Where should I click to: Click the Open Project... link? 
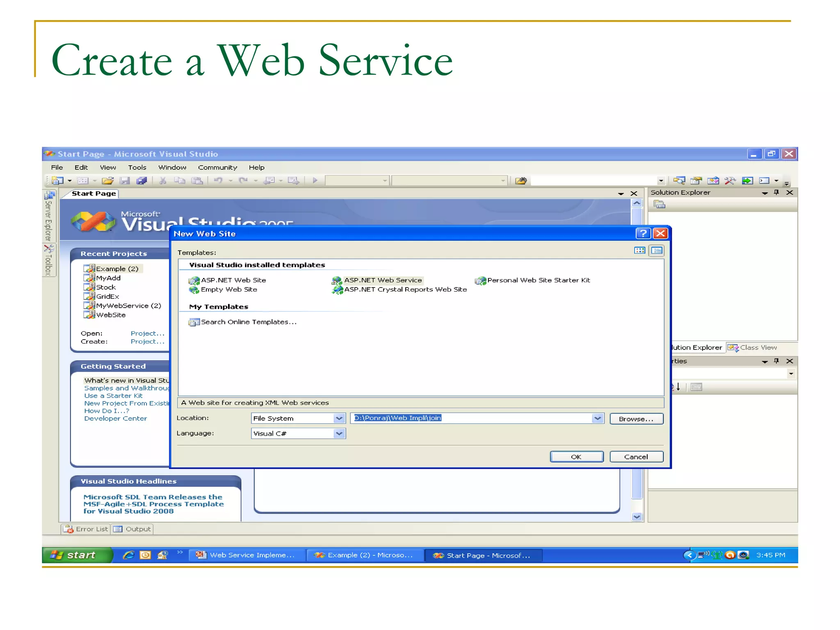[x=147, y=333]
